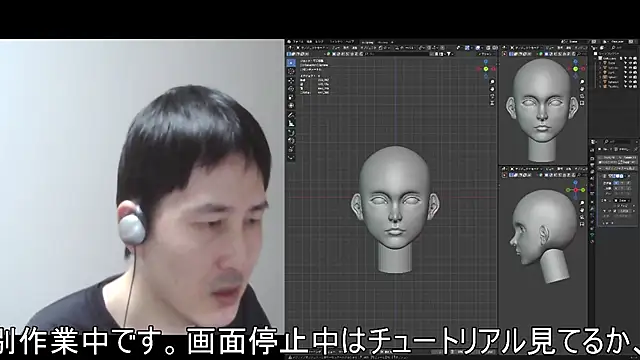Open the Window menu

[x=336, y=42]
